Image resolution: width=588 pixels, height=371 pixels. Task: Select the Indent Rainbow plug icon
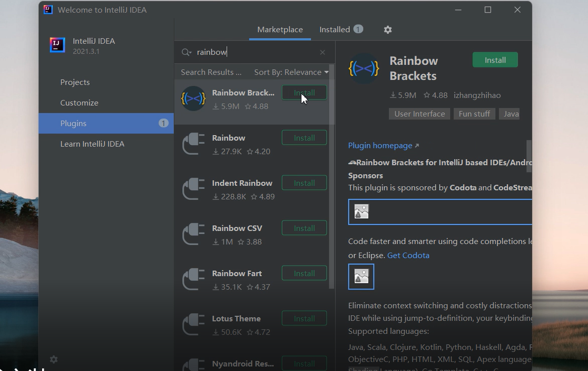tap(193, 189)
